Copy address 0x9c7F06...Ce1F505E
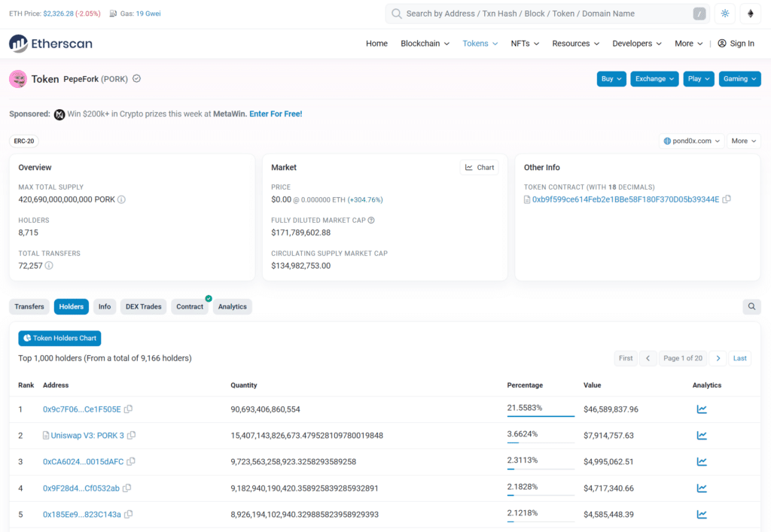The image size is (771, 532). click(128, 409)
